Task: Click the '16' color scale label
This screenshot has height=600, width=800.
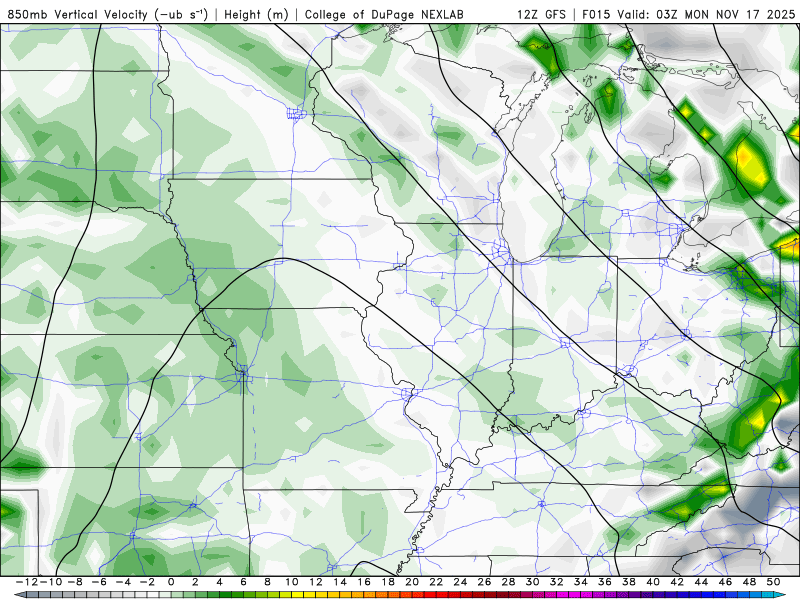Action: (364, 582)
